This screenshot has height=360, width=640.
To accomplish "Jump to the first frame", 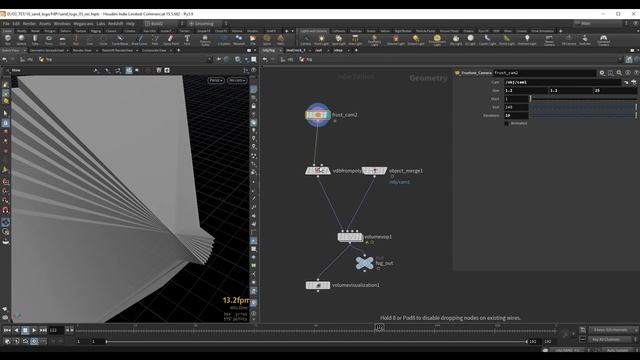I will click(x=7, y=330).
